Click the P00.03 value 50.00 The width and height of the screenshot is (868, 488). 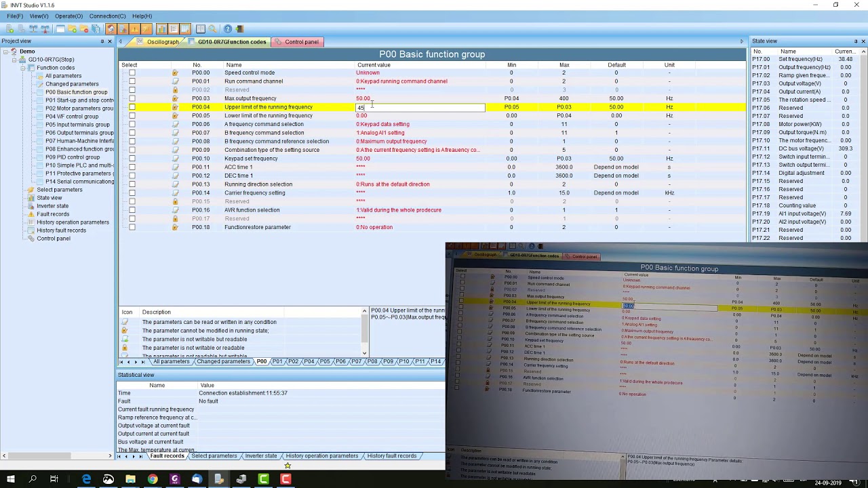(x=363, y=98)
